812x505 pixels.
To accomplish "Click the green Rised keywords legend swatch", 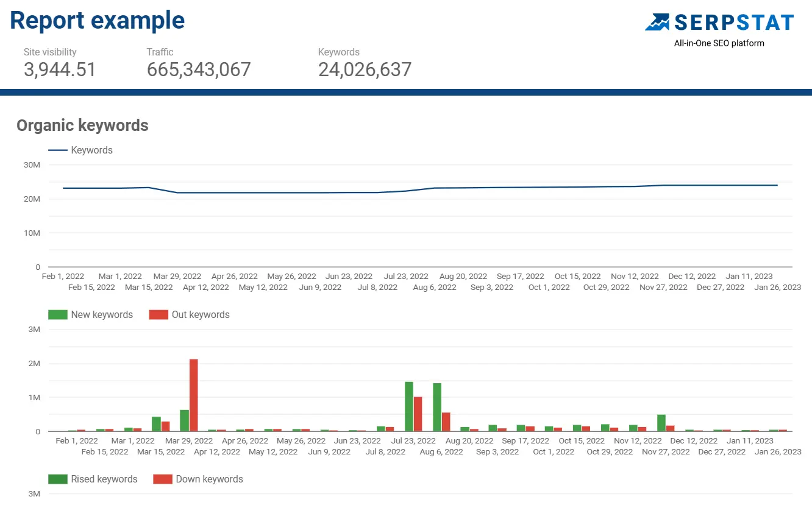I will point(58,479).
